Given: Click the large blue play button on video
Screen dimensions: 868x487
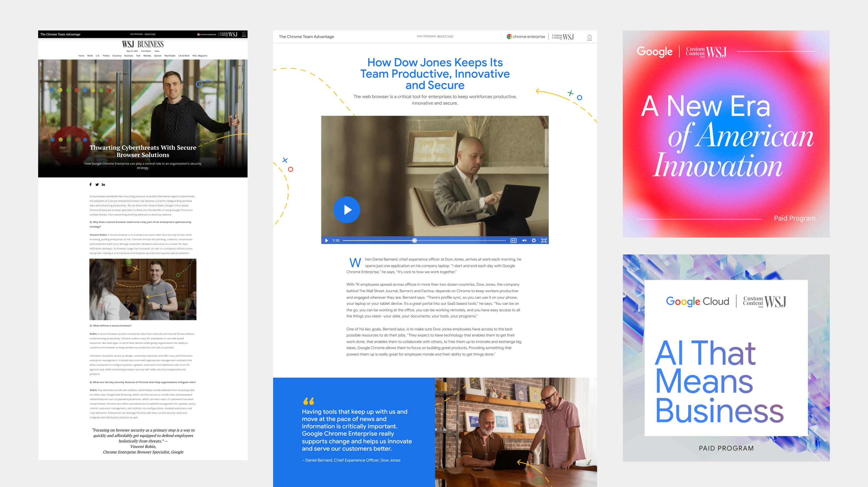Looking at the screenshot, I should 346,210.
